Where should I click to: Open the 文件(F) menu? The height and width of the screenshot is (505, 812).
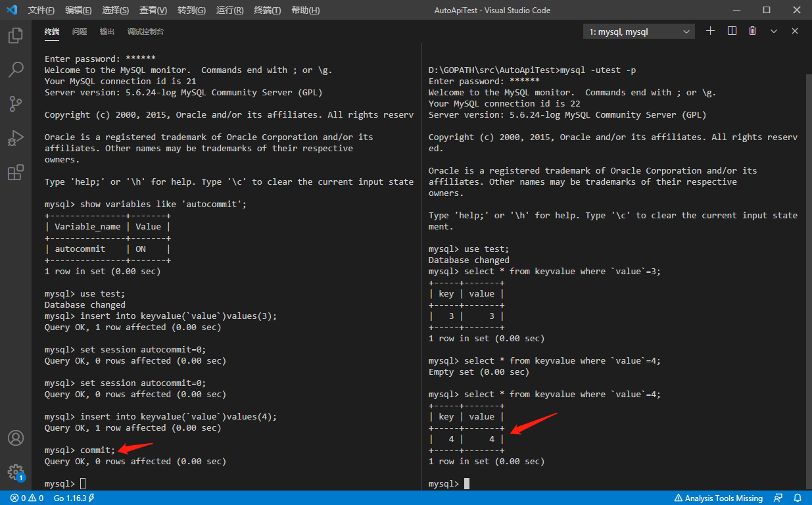coord(41,10)
